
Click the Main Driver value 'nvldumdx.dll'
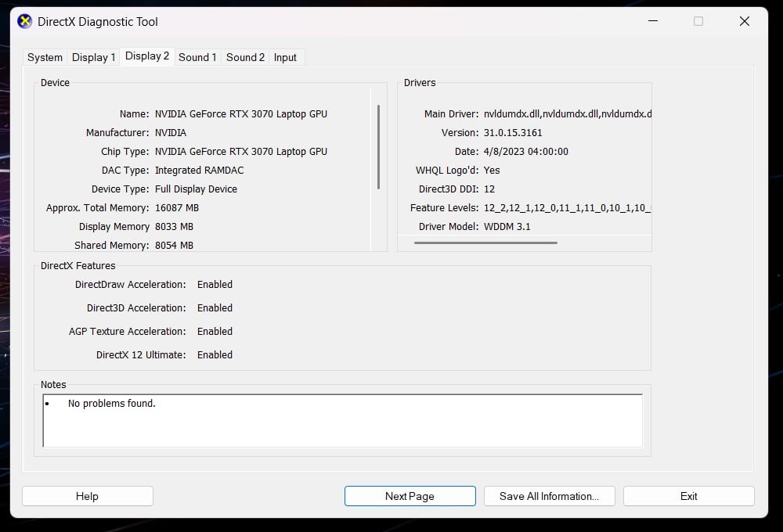[567, 113]
